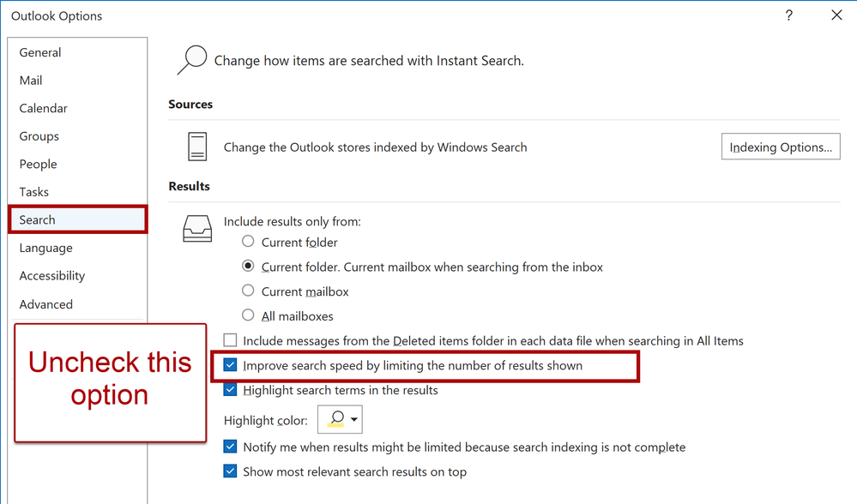Screen dimensions: 857x504
Task: Enable including Deleted items folder messages in searches
Action: click(x=230, y=339)
